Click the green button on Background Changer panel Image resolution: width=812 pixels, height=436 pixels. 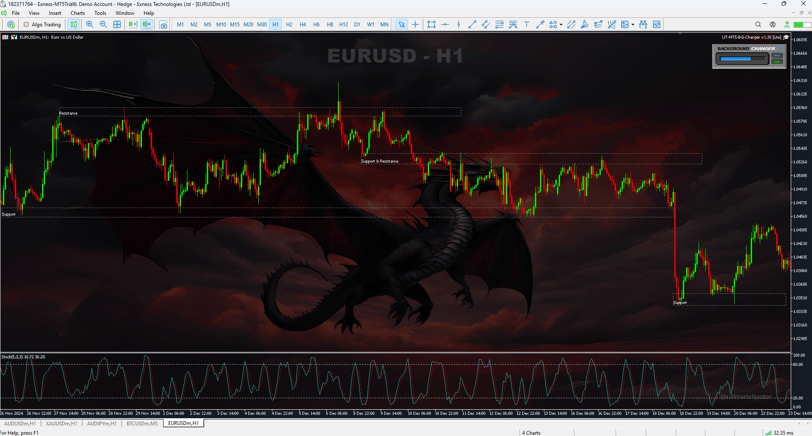pyautogui.click(x=777, y=62)
